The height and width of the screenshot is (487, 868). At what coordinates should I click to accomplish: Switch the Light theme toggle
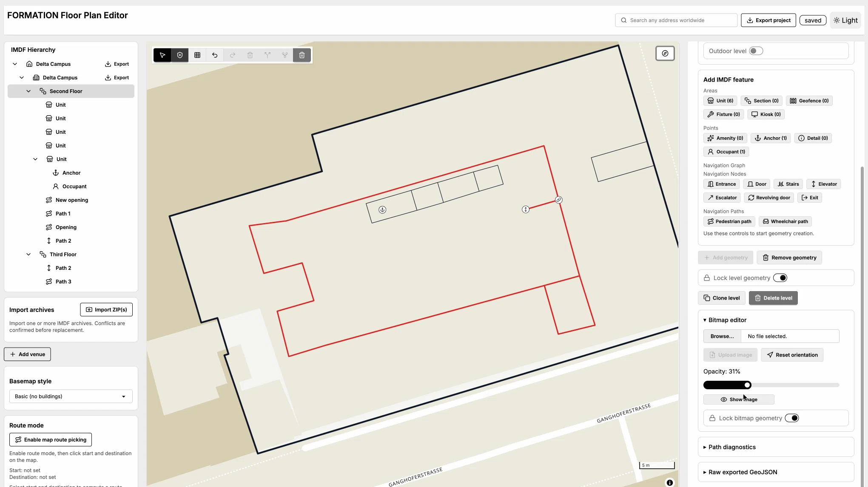[x=845, y=20]
